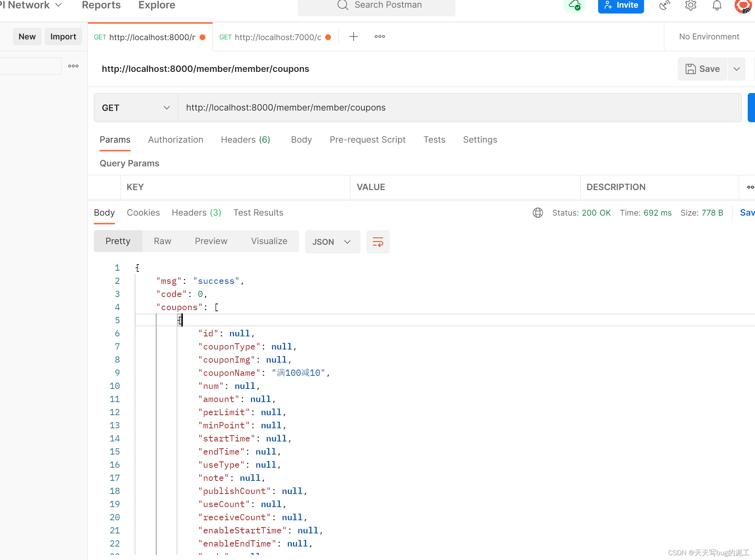The height and width of the screenshot is (560, 755).
Task: Open the cloud sync status icon
Action: [575, 5]
